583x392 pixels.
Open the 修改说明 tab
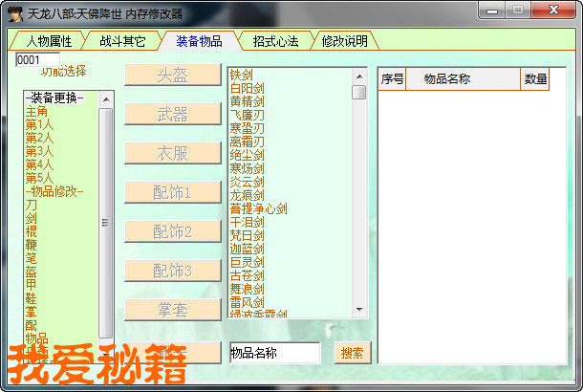point(344,41)
